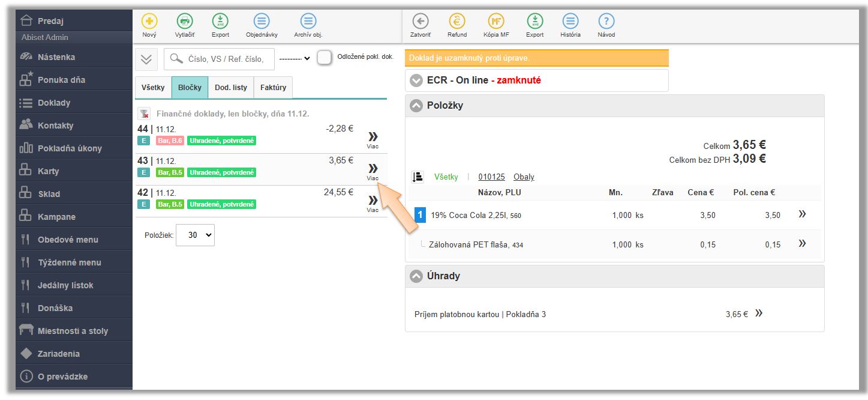This screenshot has width=868, height=400.
Task: Click the Zatvoriť back arrow icon
Action: tap(421, 22)
